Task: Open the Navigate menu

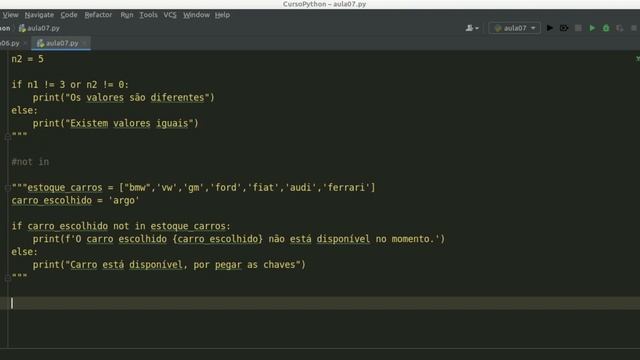Action: point(39,15)
